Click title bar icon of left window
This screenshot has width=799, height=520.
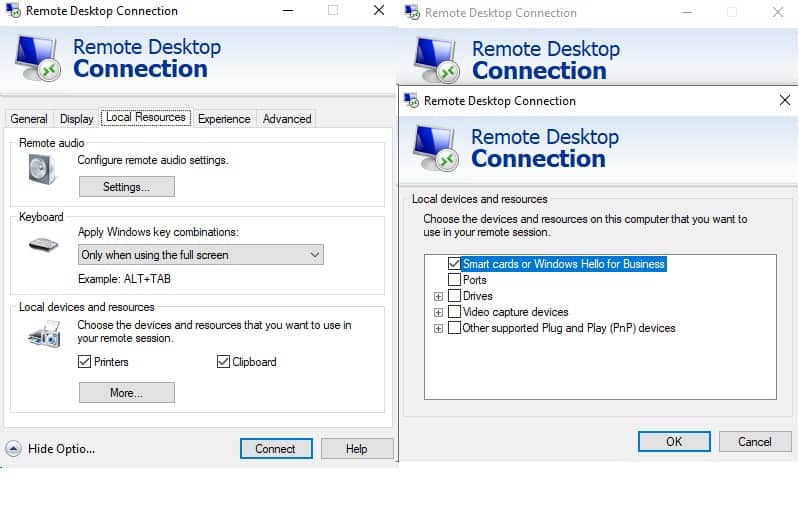pyautogui.click(x=13, y=10)
